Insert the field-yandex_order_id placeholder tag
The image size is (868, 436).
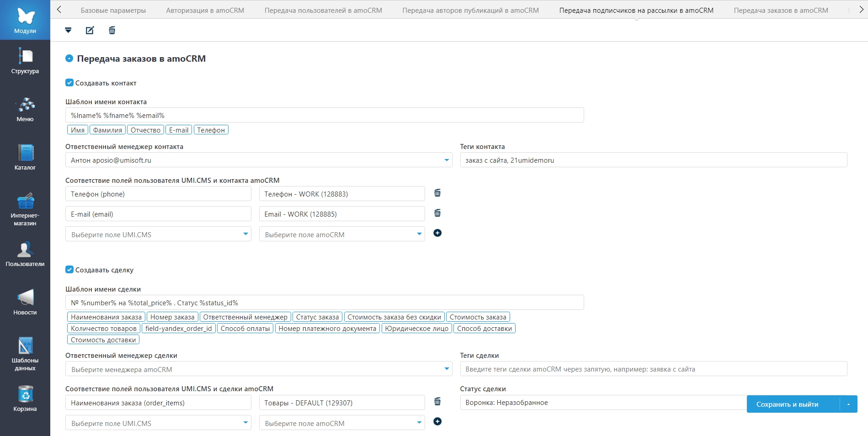(179, 328)
